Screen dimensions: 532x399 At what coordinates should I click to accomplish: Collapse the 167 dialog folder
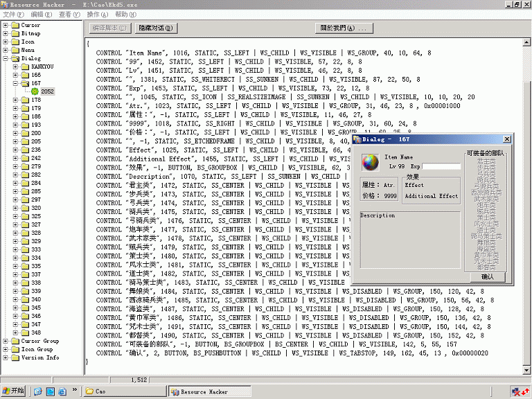(15, 83)
